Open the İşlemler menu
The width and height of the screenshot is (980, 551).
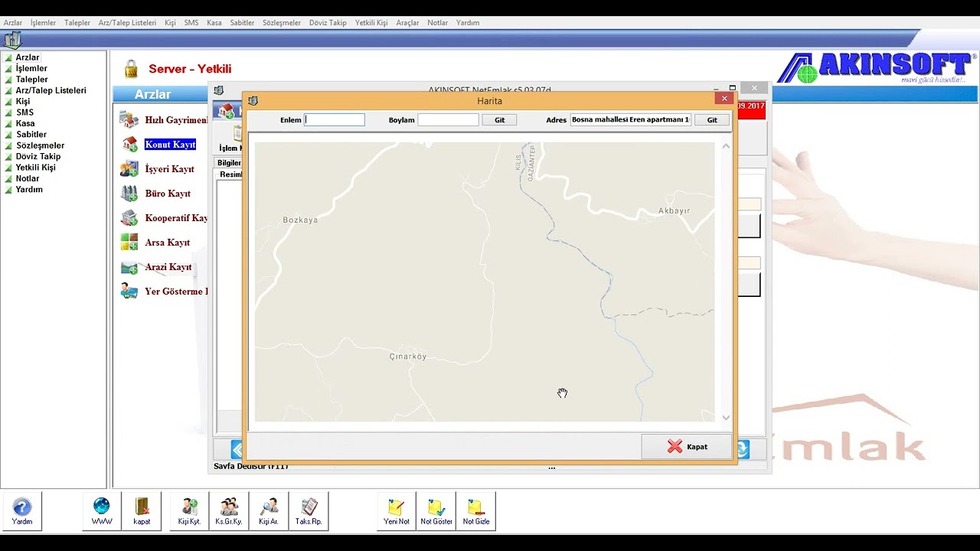pyautogui.click(x=44, y=23)
